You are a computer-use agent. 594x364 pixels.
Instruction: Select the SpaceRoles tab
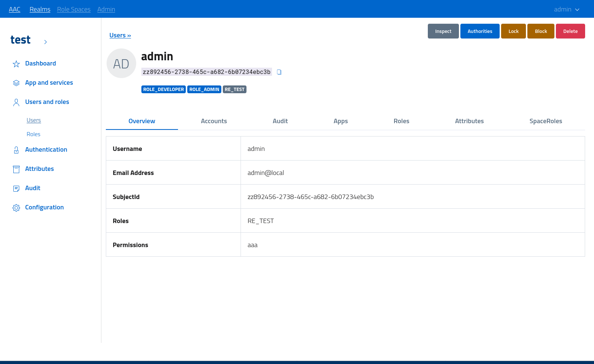tap(546, 121)
